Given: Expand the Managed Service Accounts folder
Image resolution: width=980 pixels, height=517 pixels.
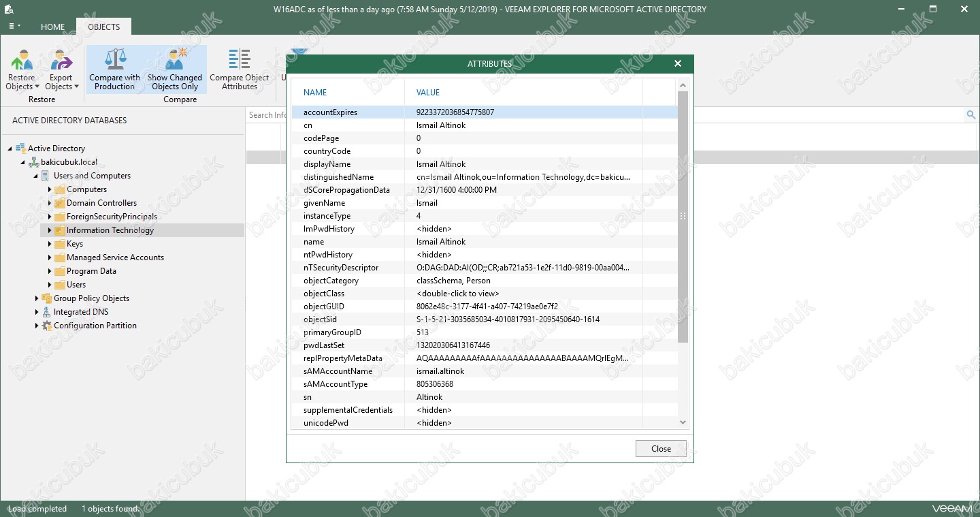Looking at the screenshot, I should pos(50,257).
